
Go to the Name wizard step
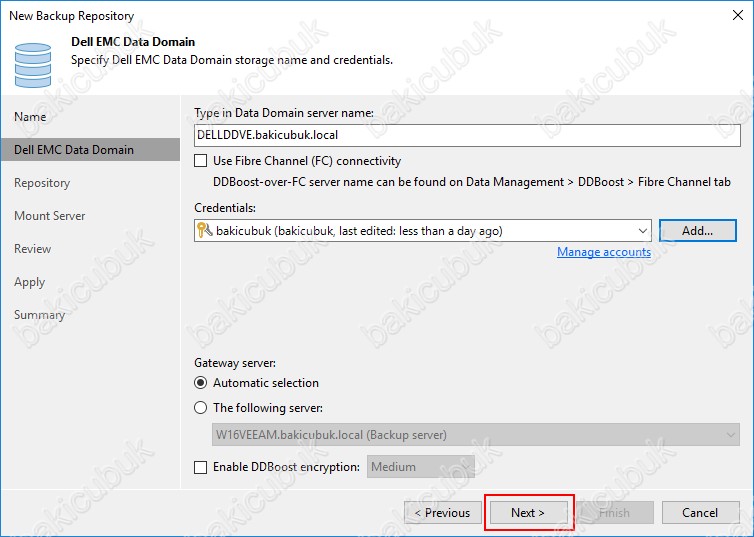click(30, 117)
